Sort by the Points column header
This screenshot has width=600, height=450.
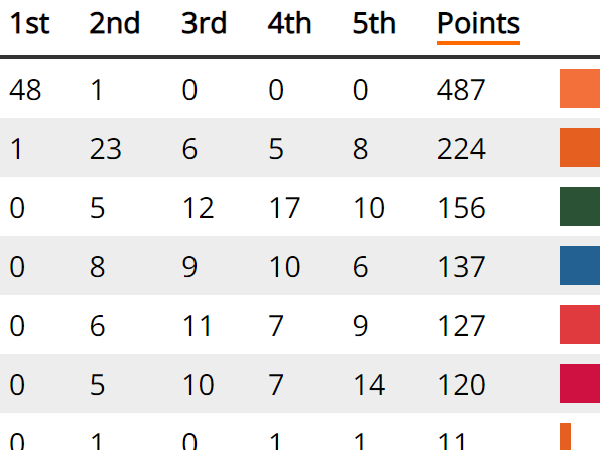[478, 25]
